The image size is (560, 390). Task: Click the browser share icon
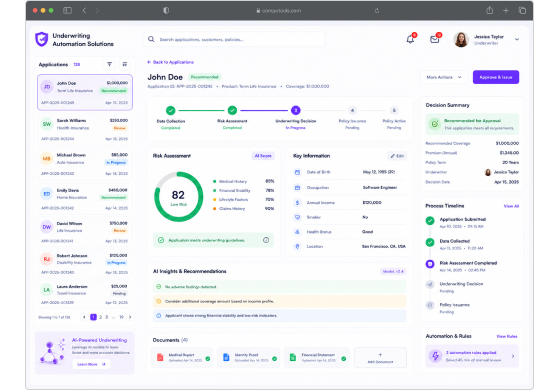[x=490, y=10]
